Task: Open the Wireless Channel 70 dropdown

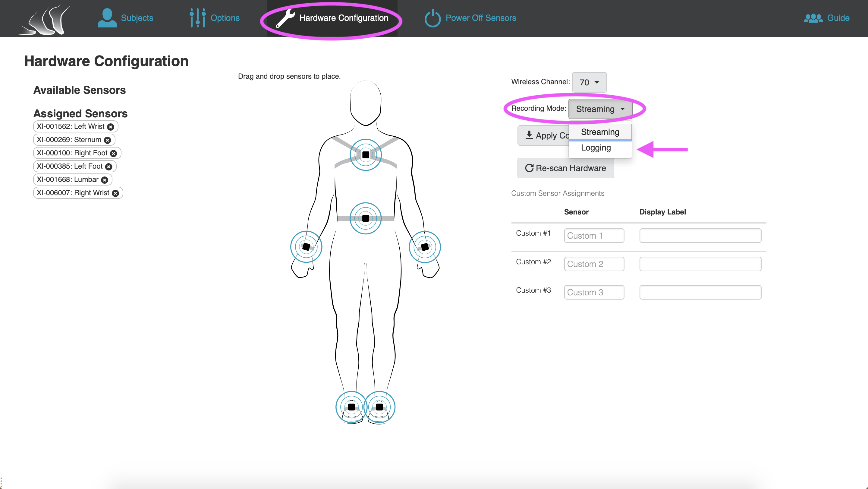Action: click(x=589, y=82)
